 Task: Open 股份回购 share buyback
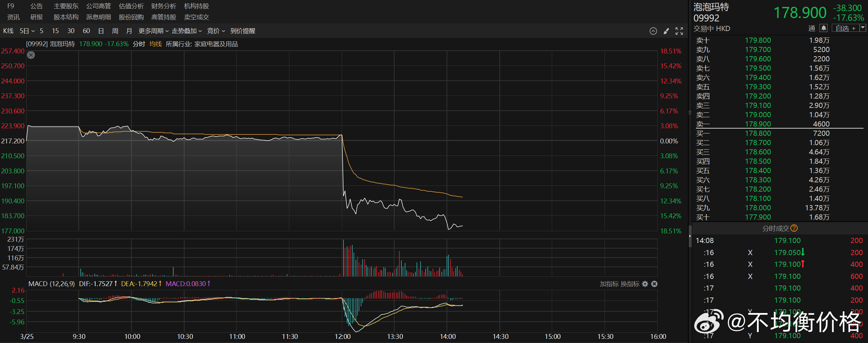click(131, 17)
